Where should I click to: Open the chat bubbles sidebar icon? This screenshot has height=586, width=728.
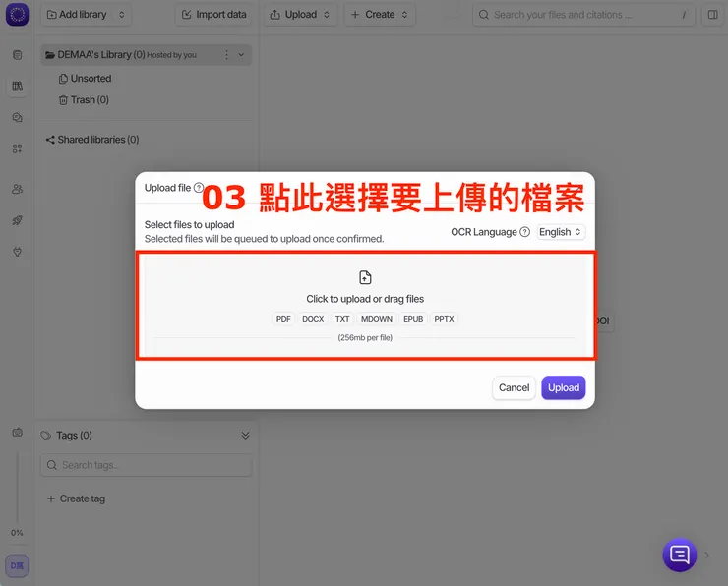pos(17,117)
